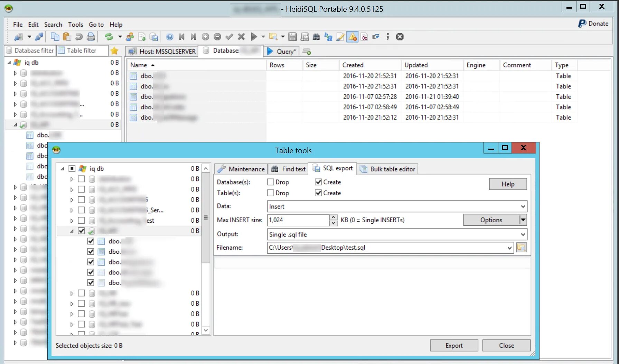Jump to first row icon
Viewport: 619px width, 364px height.
182,37
